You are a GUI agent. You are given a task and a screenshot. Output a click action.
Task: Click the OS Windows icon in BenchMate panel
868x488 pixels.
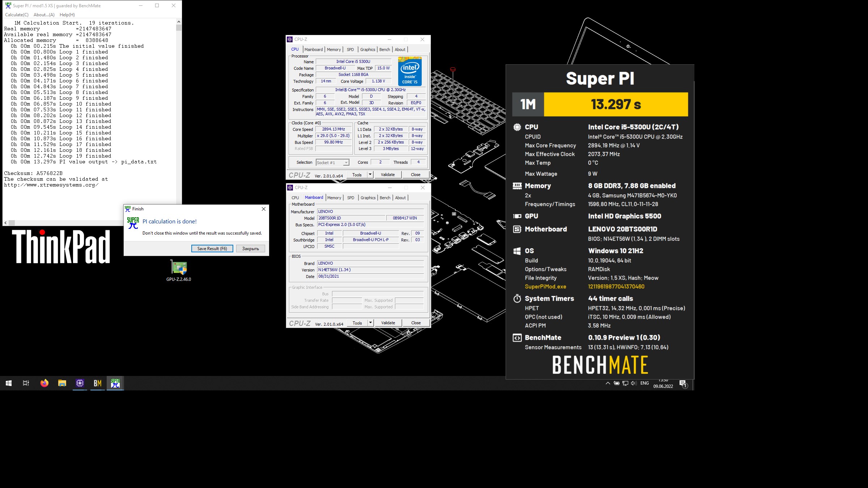517,251
